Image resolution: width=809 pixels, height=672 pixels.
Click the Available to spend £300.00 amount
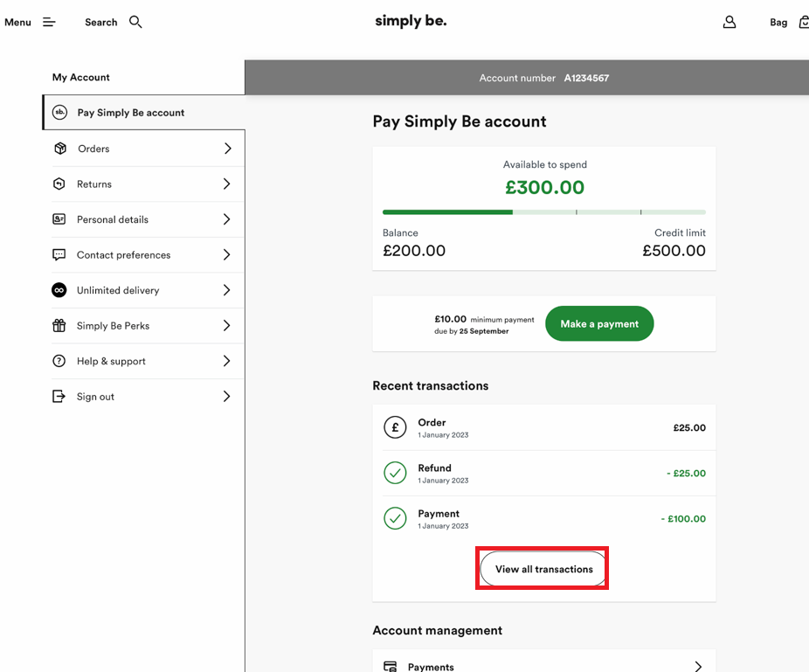[544, 187]
